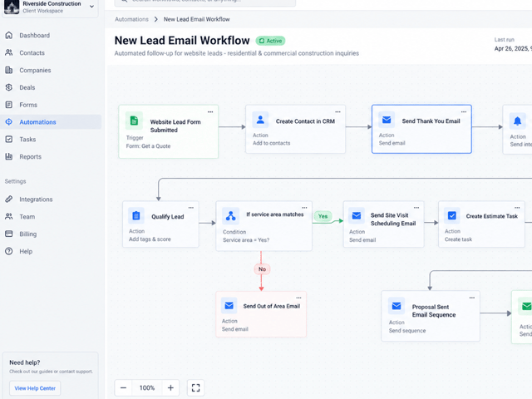This screenshot has height=399, width=532.
Task: Click green envelope icon on partially visible node
Action: tap(525, 307)
